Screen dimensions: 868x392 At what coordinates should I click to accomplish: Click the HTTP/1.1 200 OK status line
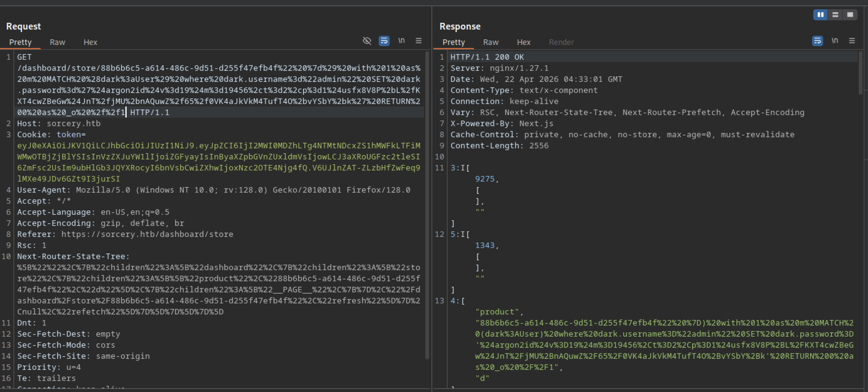click(487, 57)
